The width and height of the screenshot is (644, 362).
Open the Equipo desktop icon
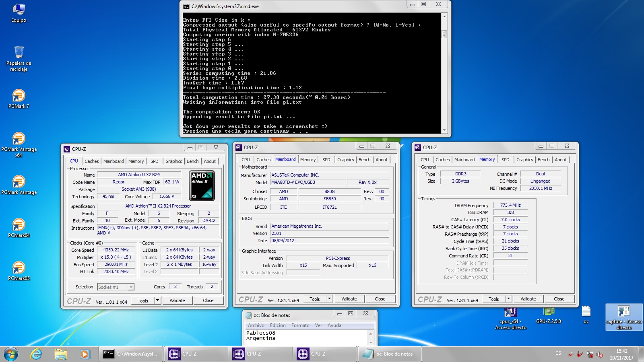(19, 13)
